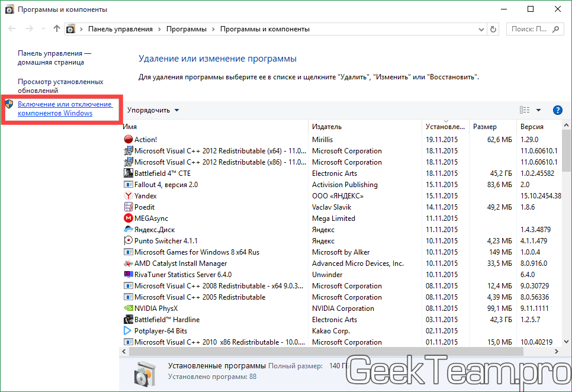Go to Панель управления домашняя страница
Viewport: 572px width, 392px height.
54,57
